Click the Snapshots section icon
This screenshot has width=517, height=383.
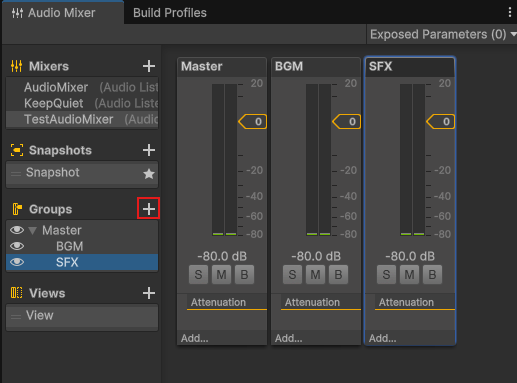point(17,150)
